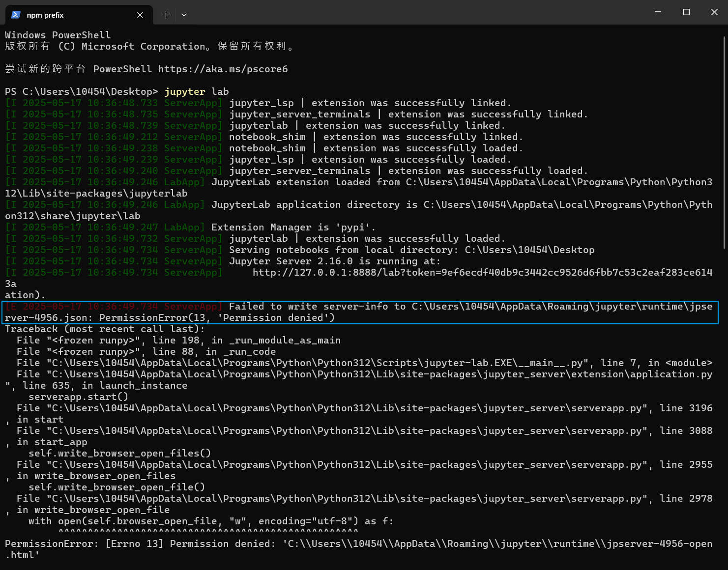Click 'Serving notebooks from local directory' line
This screenshot has width=728, height=570.
[x=300, y=250]
